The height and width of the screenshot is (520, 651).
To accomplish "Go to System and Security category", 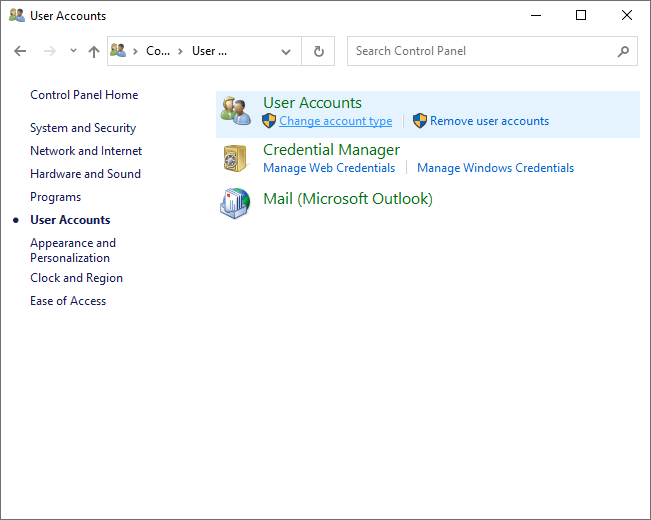I will click(83, 128).
